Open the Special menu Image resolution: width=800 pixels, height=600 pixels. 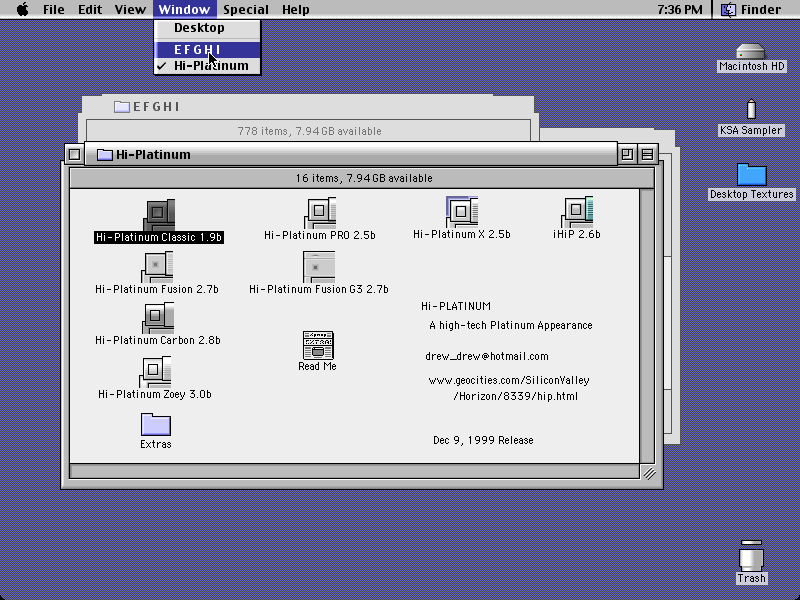246,9
